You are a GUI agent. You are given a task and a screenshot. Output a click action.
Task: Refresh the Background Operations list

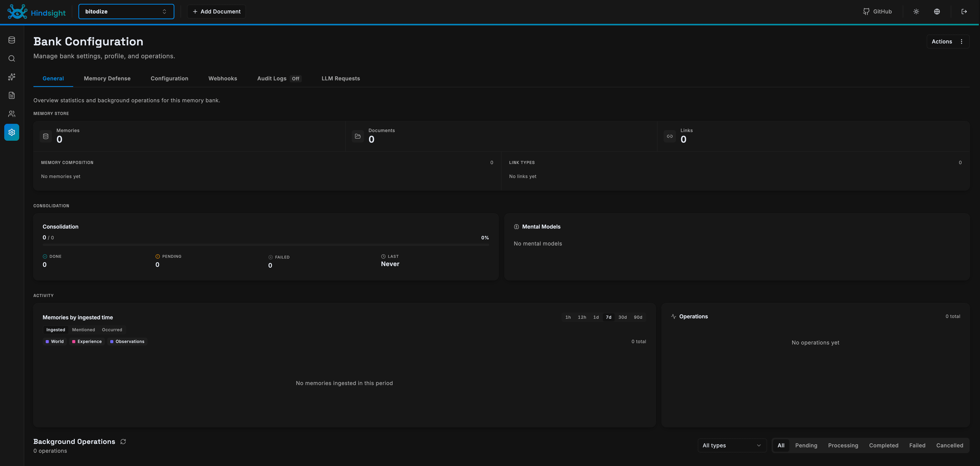[x=123, y=442]
